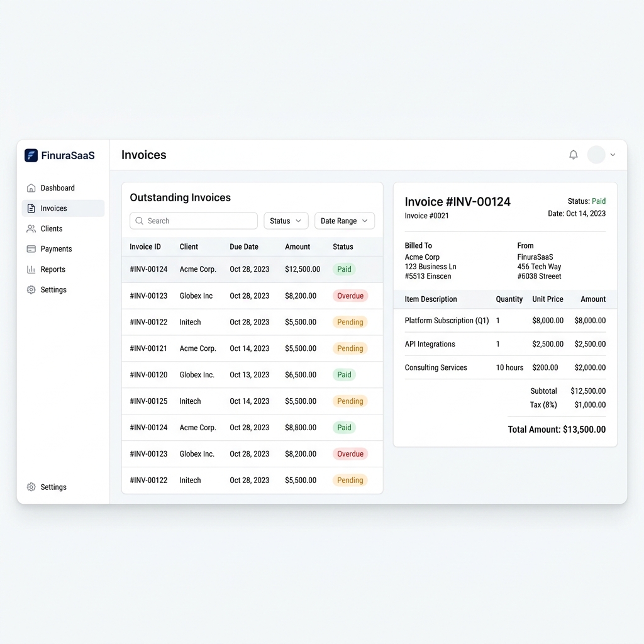
Task: Click the Tax (8%) label
Action: point(543,405)
